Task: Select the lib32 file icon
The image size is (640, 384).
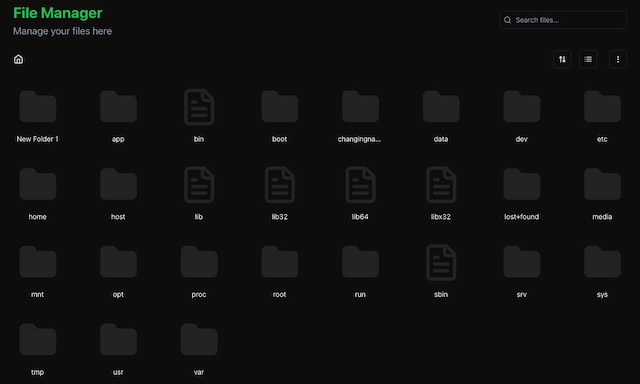Action: [x=280, y=184]
